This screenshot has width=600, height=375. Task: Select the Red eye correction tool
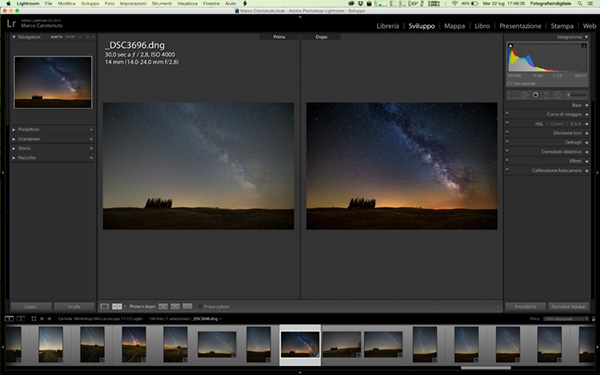tap(535, 95)
